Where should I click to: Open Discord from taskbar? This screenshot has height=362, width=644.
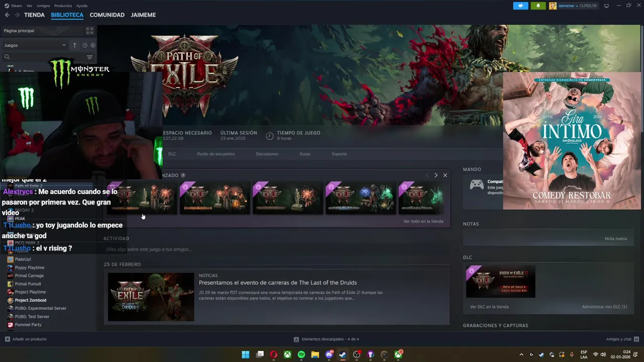click(329, 354)
